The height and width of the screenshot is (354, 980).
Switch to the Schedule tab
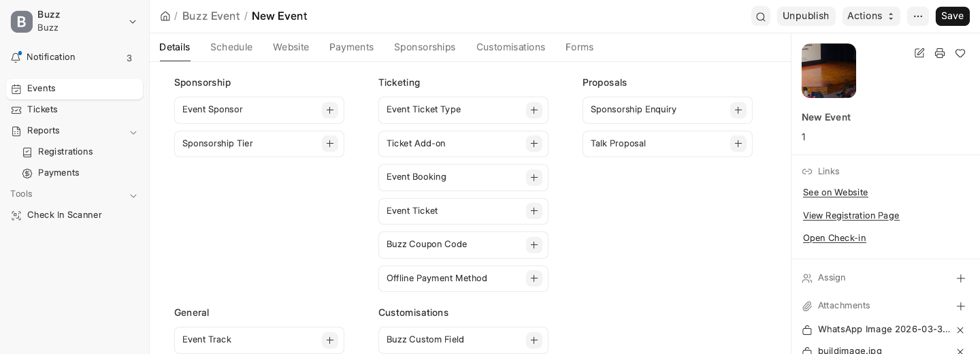pyautogui.click(x=231, y=48)
